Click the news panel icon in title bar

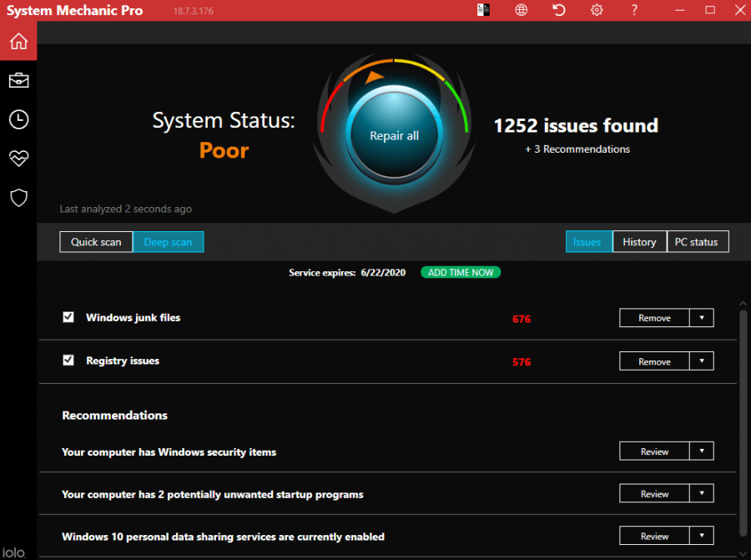pyautogui.click(x=483, y=10)
